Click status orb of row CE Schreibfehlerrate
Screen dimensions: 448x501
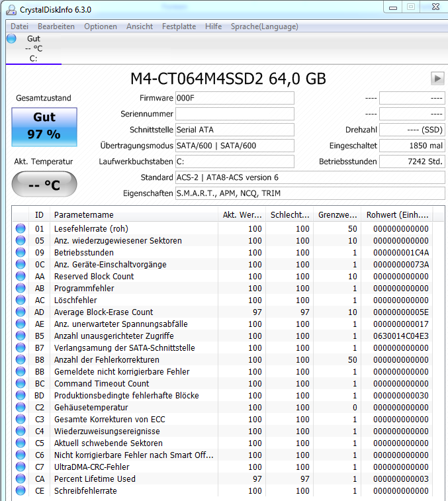coord(21,490)
